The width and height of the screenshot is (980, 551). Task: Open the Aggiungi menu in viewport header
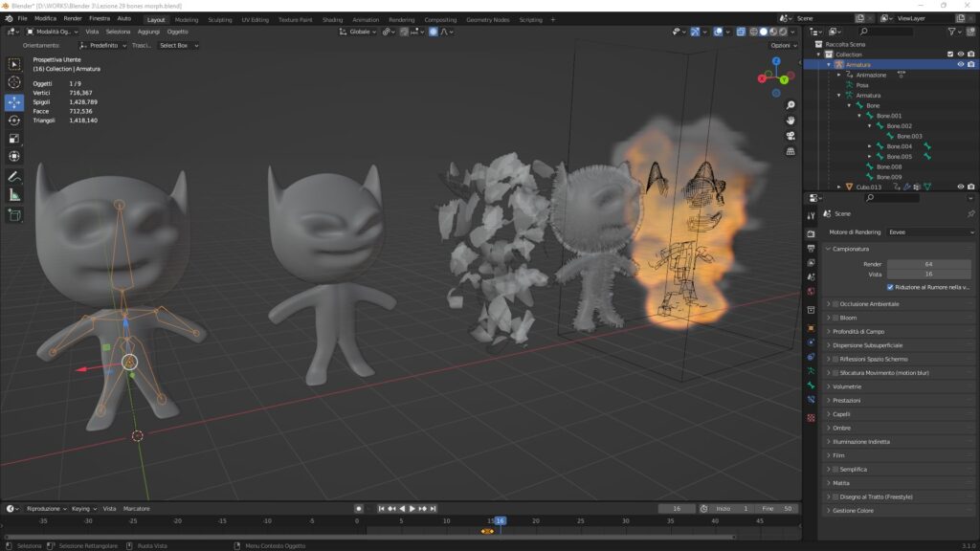point(148,32)
